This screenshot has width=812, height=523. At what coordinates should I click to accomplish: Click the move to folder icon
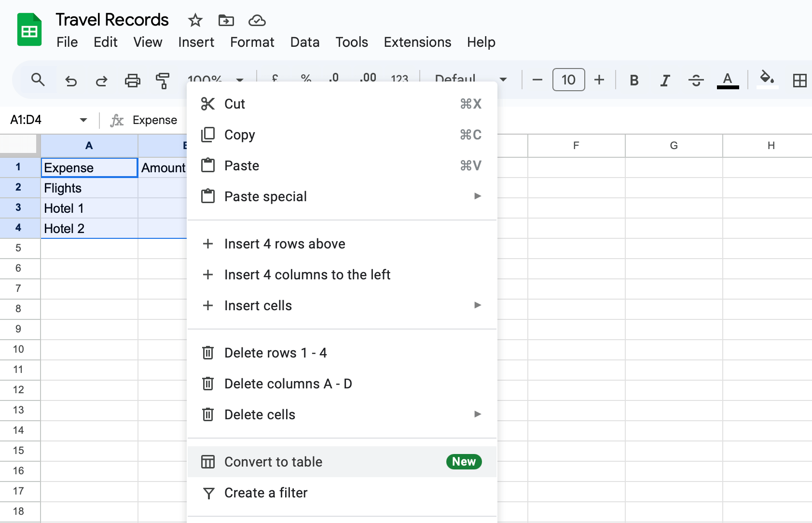[x=226, y=20]
